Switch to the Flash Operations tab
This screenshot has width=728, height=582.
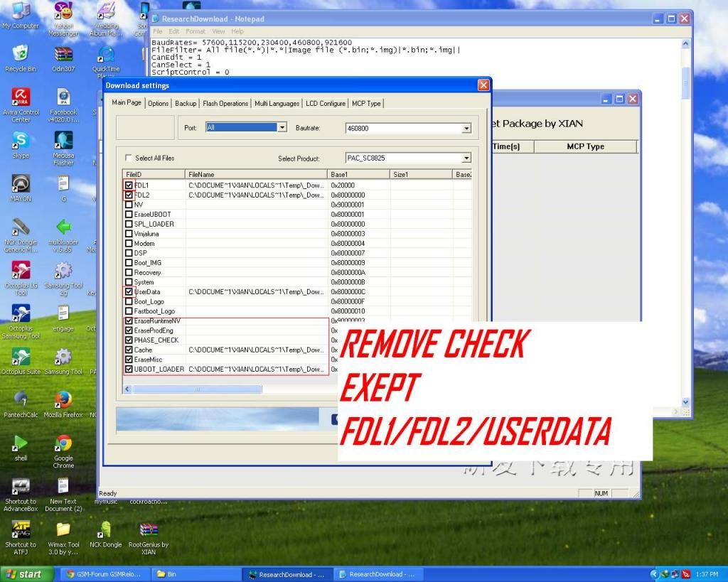click(x=225, y=104)
